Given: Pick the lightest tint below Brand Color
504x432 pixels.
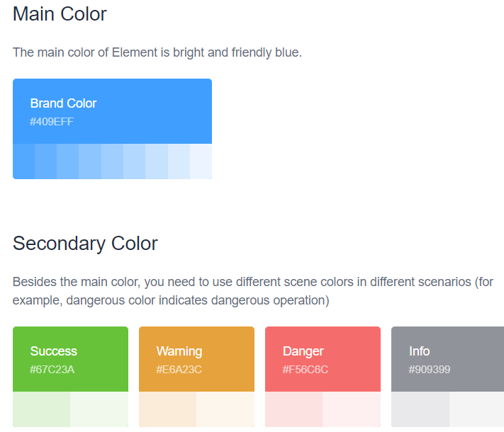Looking at the screenshot, I should tap(201, 161).
